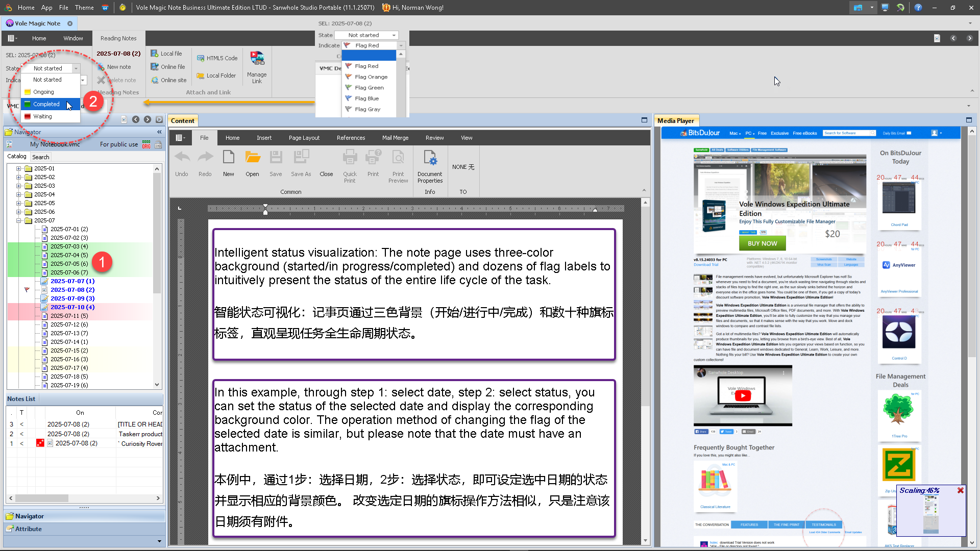This screenshot has height=551, width=980.
Task: Switch to the Search tab in Navigator
Action: coord(41,157)
